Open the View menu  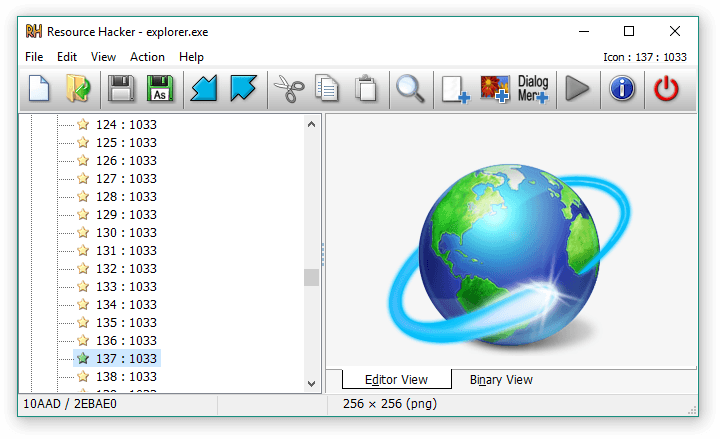[103, 57]
